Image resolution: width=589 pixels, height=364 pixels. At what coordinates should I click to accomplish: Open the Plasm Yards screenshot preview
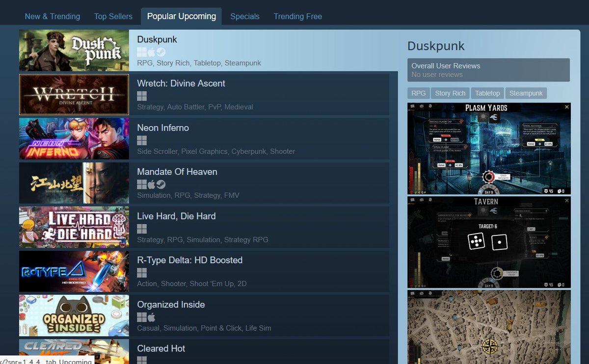pyautogui.click(x=489, y=149)
